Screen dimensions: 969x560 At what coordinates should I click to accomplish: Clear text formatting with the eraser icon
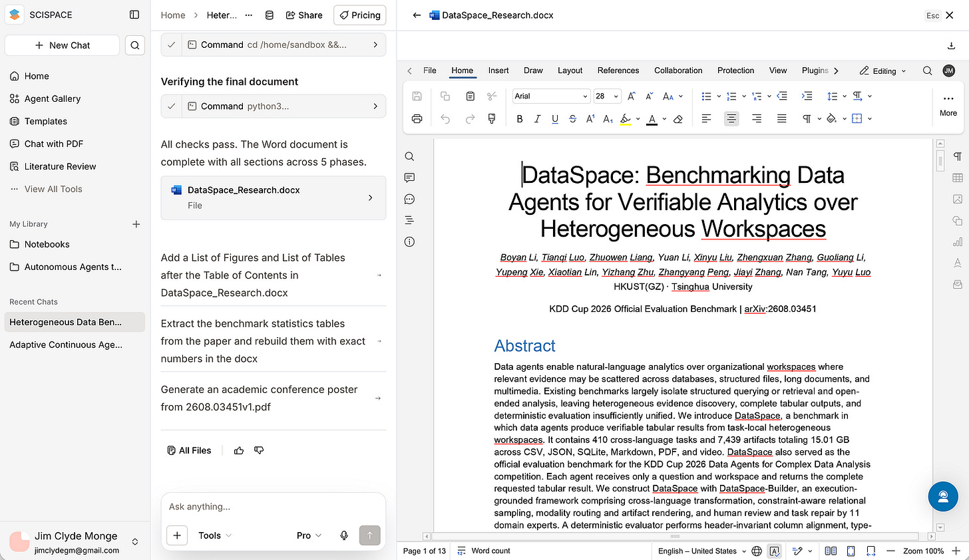point(678,119)
